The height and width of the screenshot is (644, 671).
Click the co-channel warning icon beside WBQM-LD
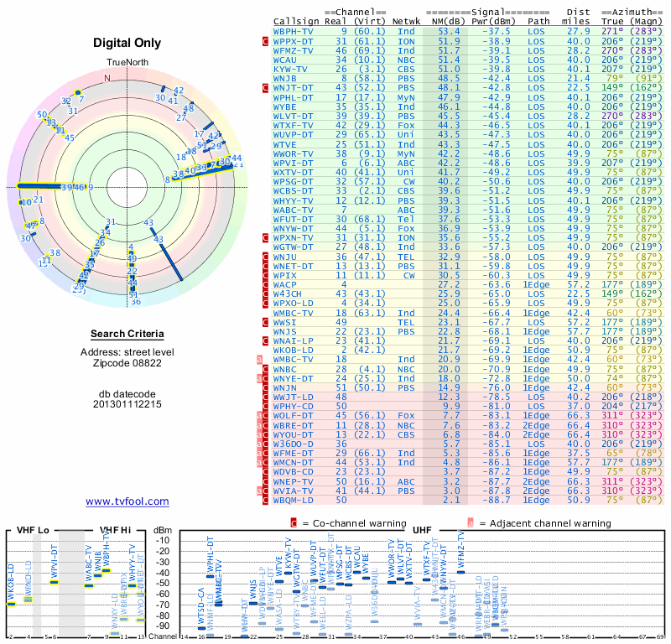coord(267,500)
